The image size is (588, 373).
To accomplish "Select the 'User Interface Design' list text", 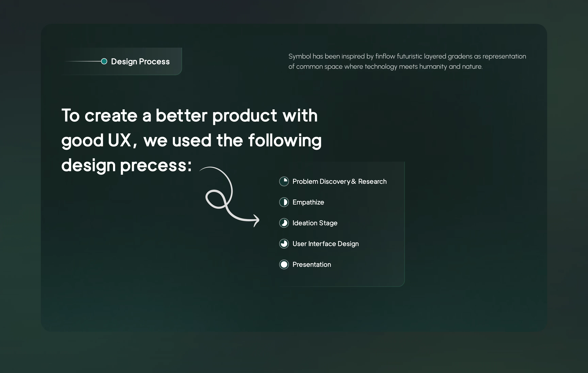I will point(325,244).
